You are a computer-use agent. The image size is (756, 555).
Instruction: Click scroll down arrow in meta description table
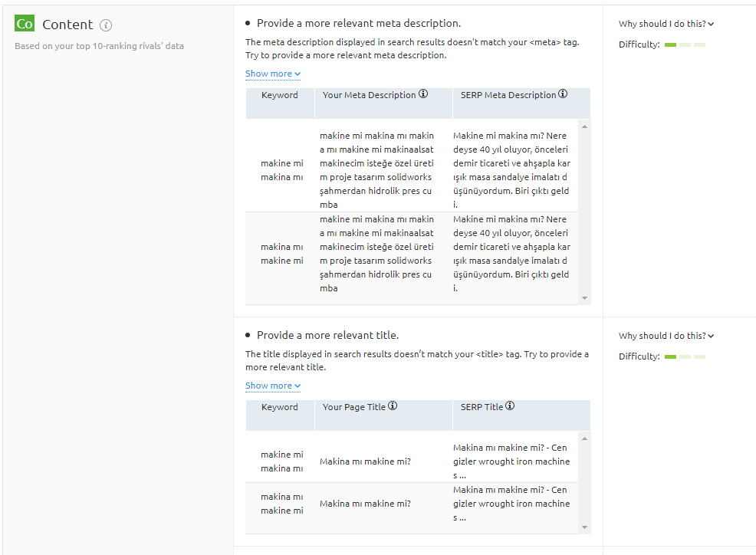point(584,298)
